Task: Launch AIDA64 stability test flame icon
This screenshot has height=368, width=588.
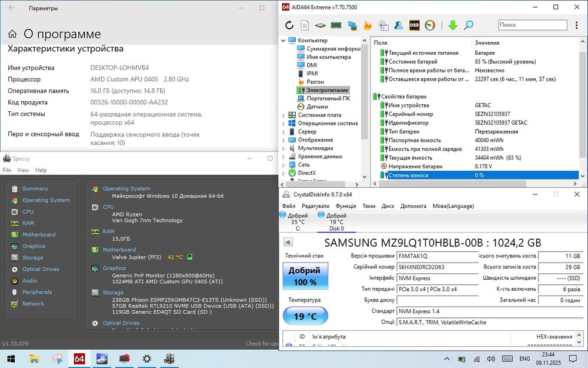Action: click(x=367, y=25)
